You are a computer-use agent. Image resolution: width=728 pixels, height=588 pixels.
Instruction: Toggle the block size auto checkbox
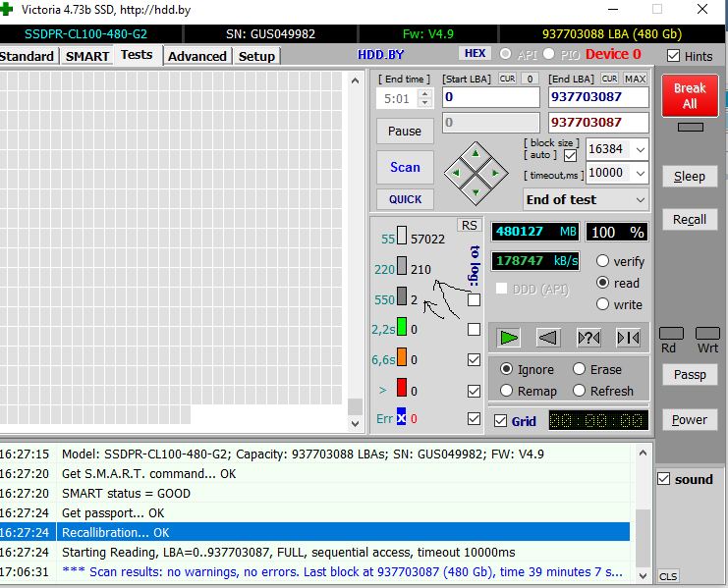tap(570, 156)
